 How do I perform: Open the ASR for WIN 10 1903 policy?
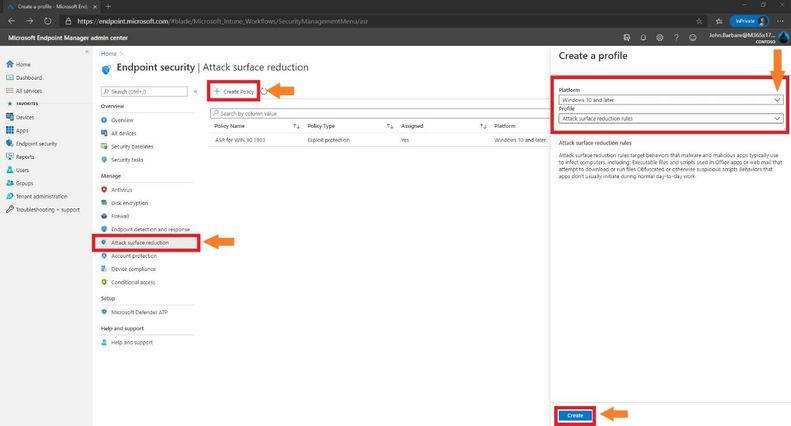(x=240, y=140)
